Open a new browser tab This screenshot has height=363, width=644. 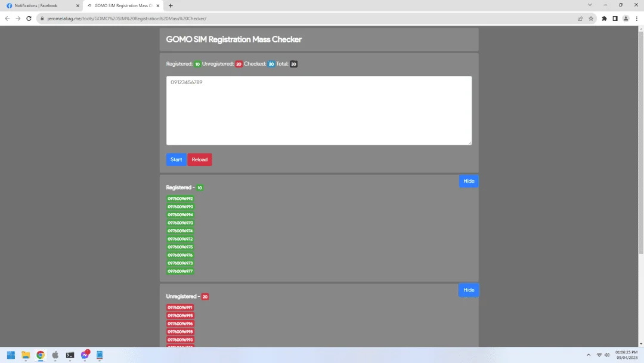(171, 6)
